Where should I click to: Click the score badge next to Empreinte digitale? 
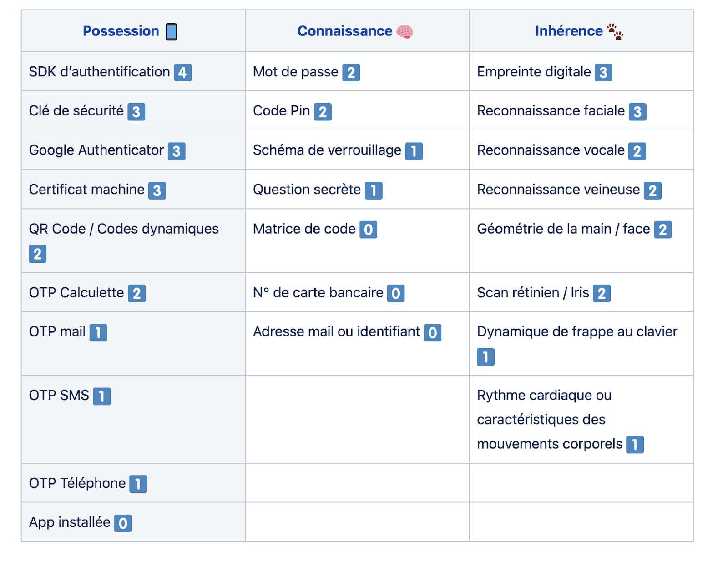(603, 73)
